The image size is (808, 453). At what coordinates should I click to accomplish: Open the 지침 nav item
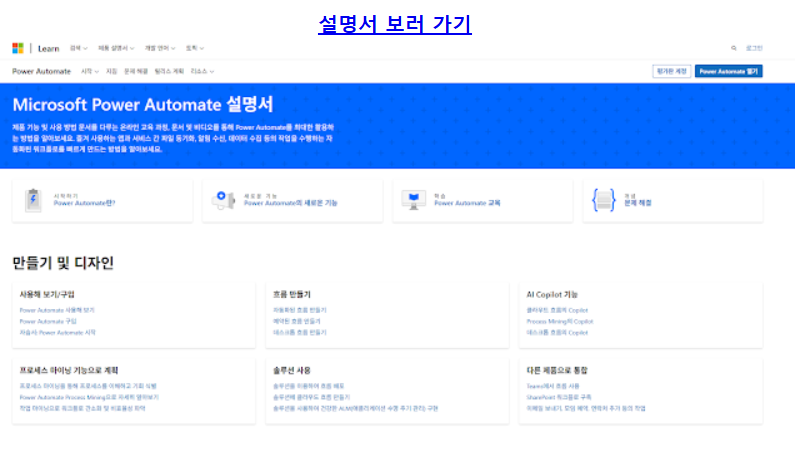[111, 71]
